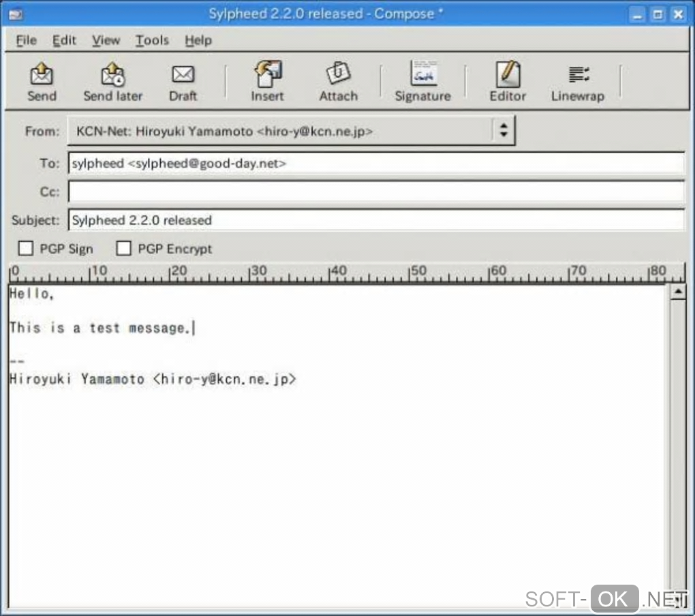The width and height of the screenshot is (695, 616).
Task: Click the Signature toolbar icon
Action: tap(423, 73)
